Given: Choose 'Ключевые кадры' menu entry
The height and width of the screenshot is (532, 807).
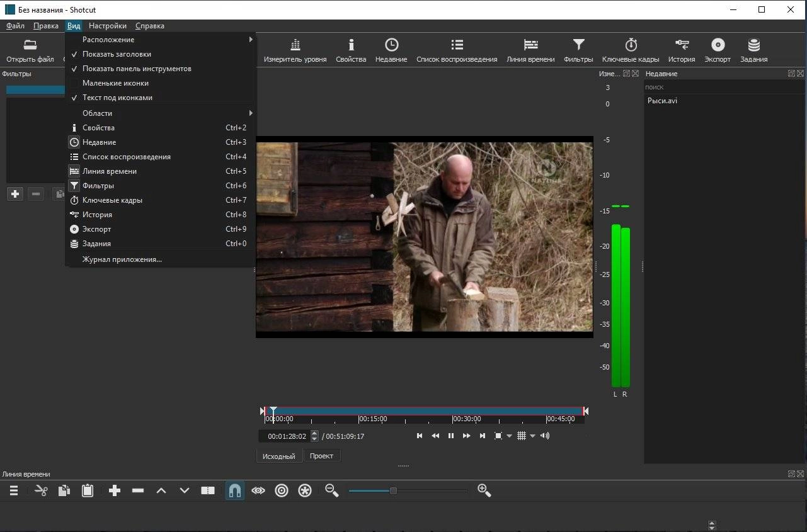Looking at the screenshot, I should (x=160, y=200).
